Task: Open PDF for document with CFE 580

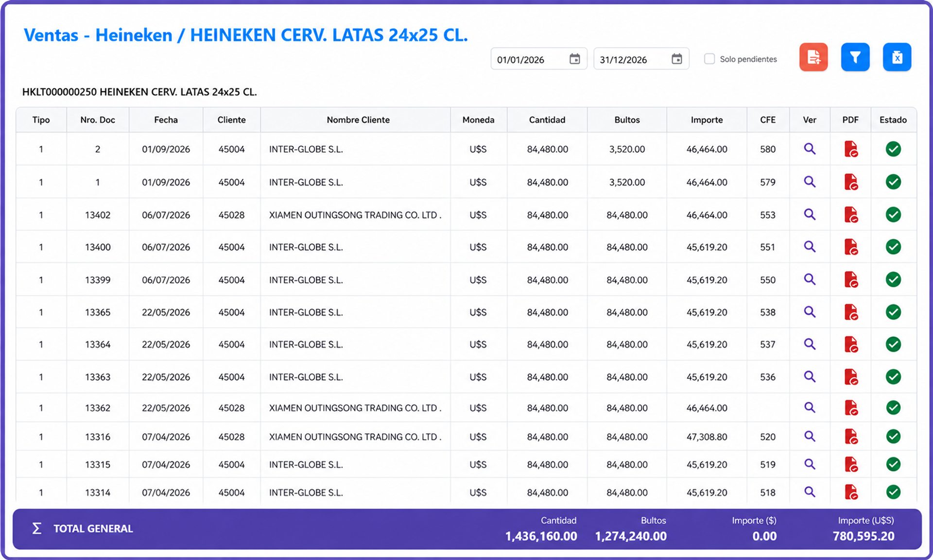Action: tap(851, 149)
